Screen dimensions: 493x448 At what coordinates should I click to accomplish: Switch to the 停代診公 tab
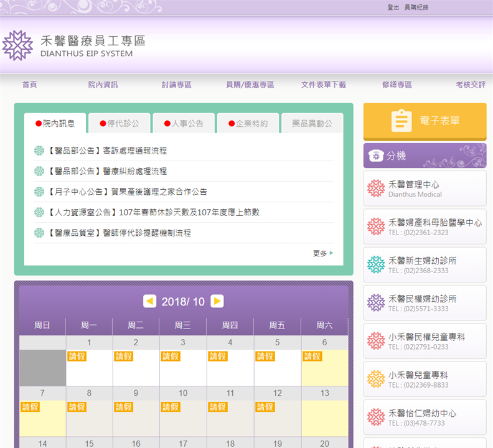[x=120, y=123]
